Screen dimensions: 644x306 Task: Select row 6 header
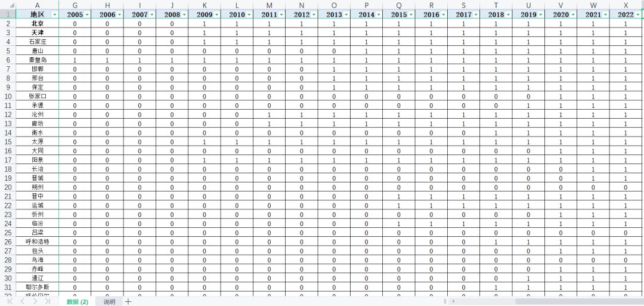[x=8, y=60]
